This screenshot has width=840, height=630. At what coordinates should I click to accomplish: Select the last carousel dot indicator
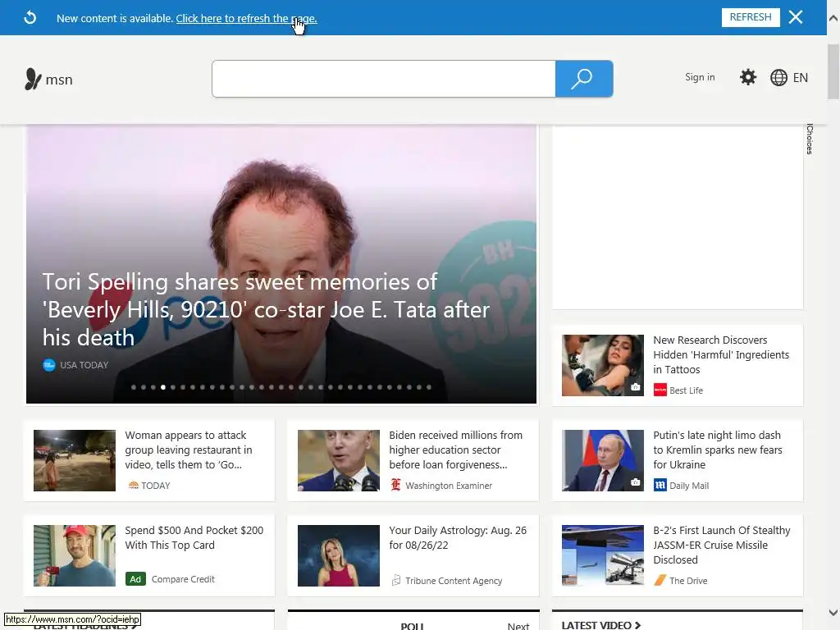click(x=428, y=387)
